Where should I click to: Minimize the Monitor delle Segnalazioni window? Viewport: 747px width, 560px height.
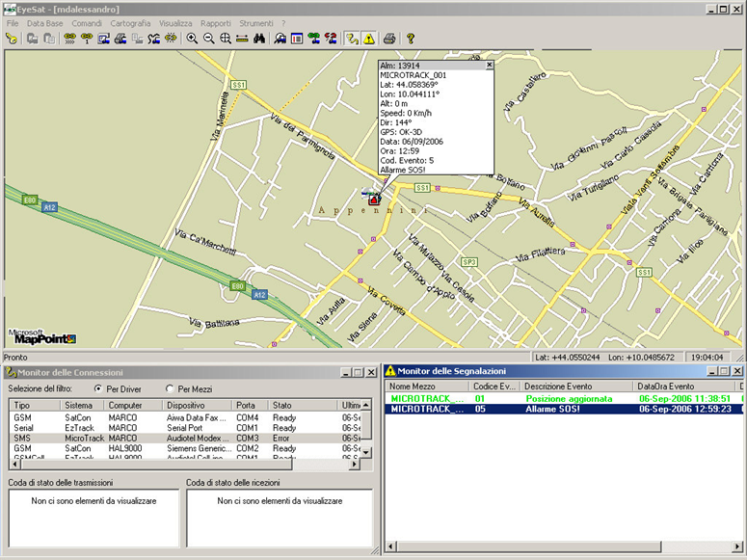click(711, 371)
